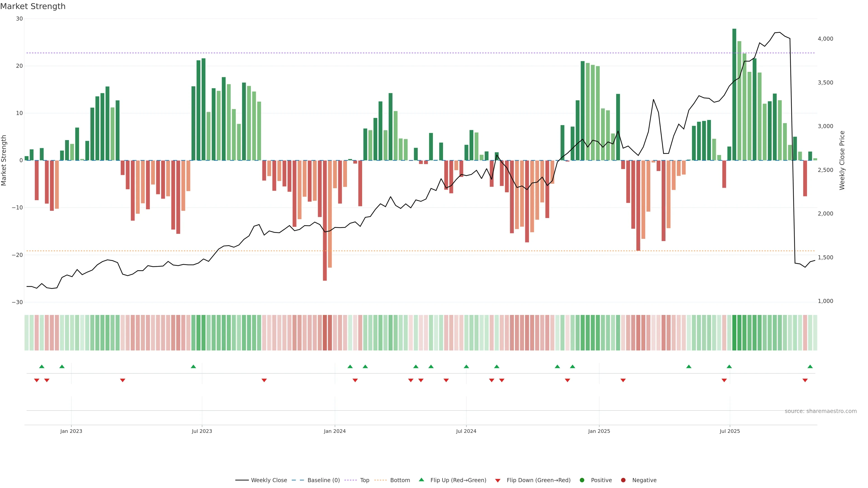Click the darkest green heatmap strip cell

pos(734,333)
